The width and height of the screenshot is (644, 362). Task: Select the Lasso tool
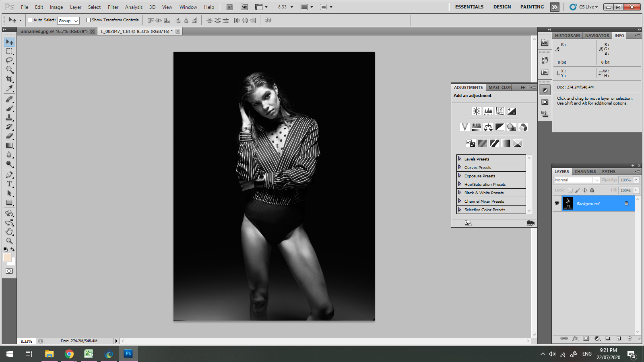[x=9, y=60]
